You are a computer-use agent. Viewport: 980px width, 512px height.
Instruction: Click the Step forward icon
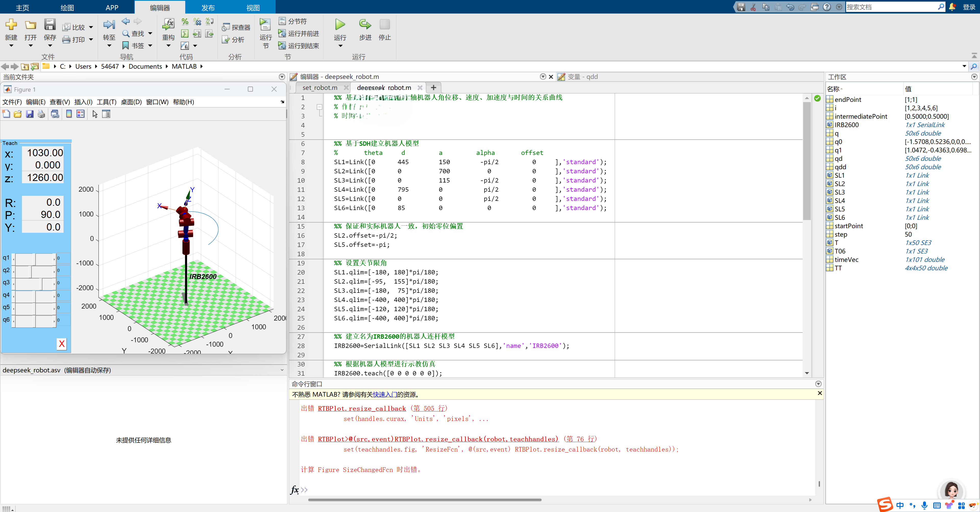pyautogui.click(x=365, y=25)
